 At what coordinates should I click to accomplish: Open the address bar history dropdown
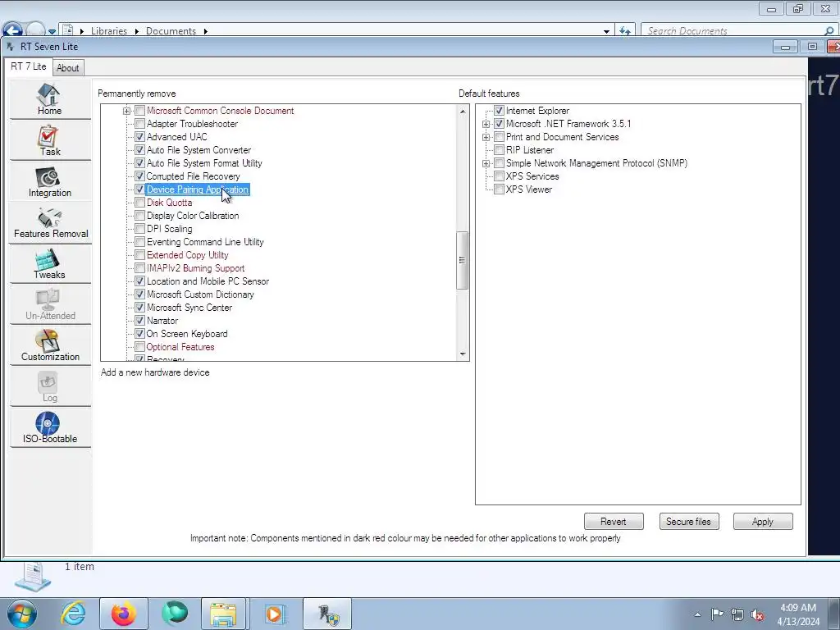(606, 32)
